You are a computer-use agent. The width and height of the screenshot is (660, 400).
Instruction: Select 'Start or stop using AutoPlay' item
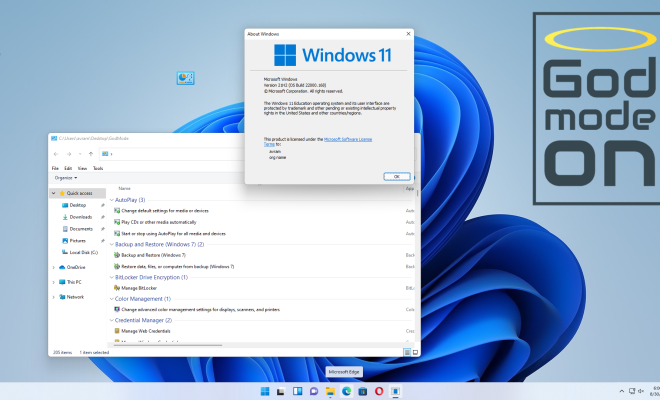(x=173, y=233)
